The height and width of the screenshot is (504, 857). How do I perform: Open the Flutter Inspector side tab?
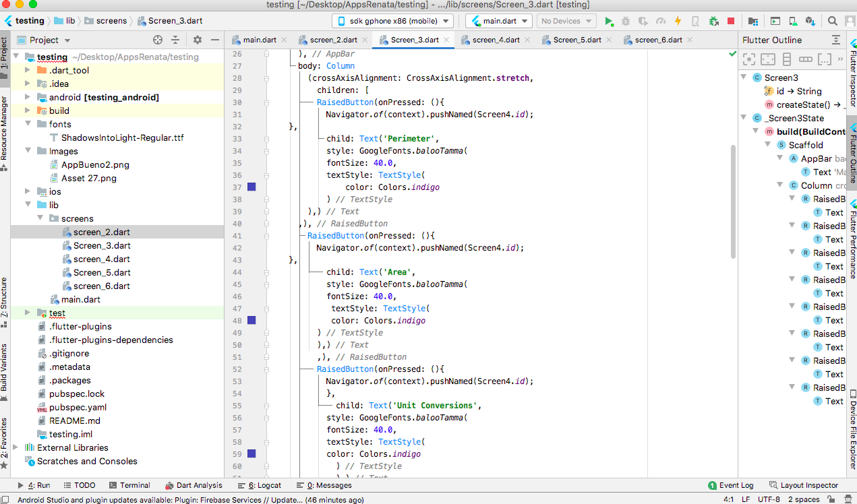pos(852,73)
